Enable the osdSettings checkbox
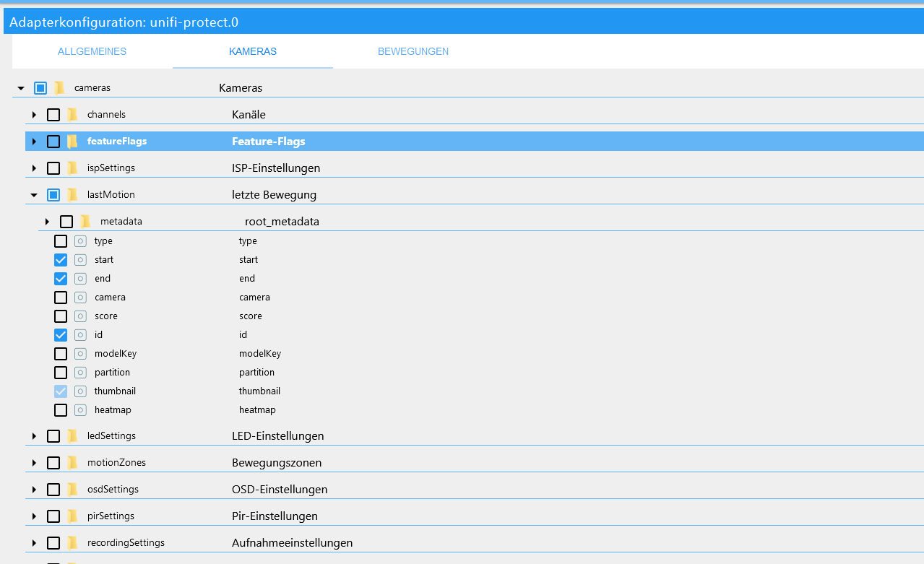 pos(53,490)
